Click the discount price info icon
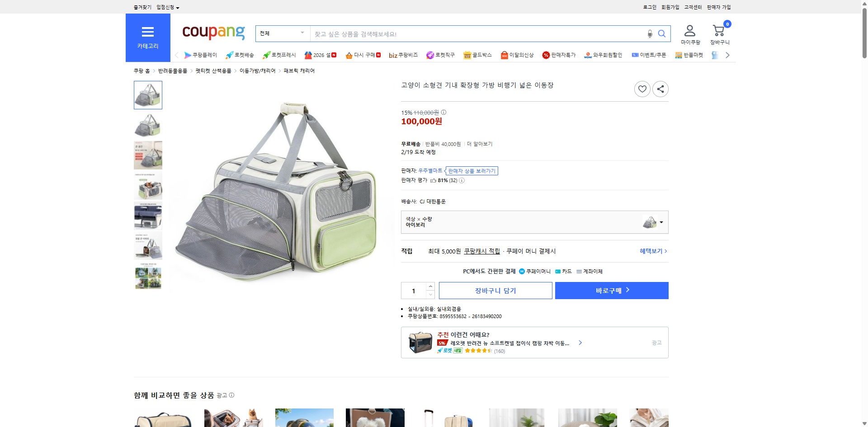The height and width of the screenshot is (427, 868). (x=443, y=112)
